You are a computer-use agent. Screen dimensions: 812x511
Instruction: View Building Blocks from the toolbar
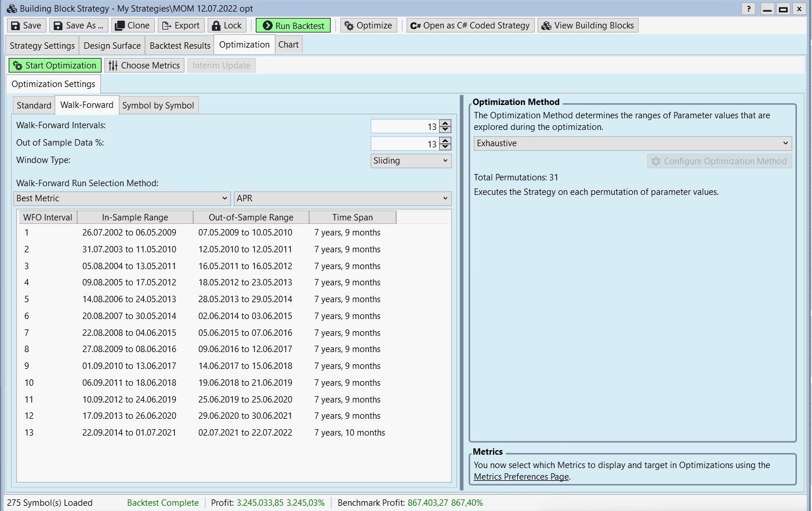tap(588, 26)
